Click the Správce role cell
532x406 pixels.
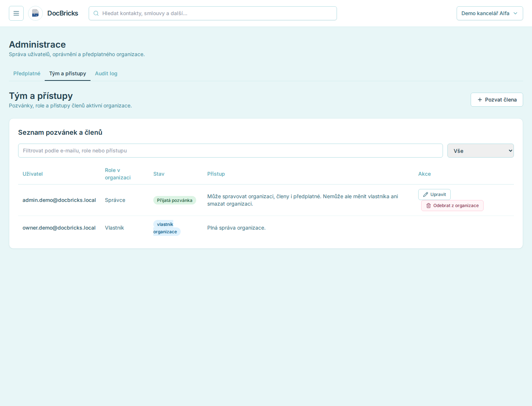(x=115, y=200)
